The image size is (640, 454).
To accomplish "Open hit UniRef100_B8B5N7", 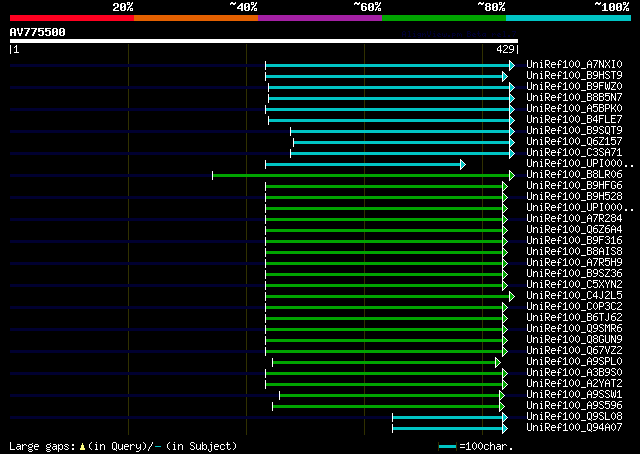I will tap(574, 98).
